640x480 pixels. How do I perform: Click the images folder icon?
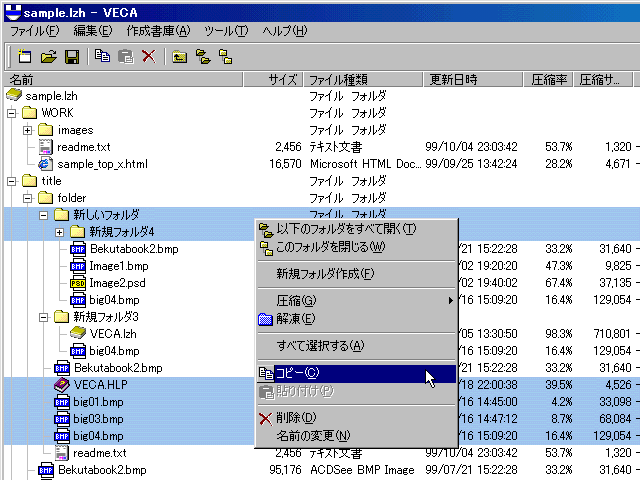click(x=46, y=130)
